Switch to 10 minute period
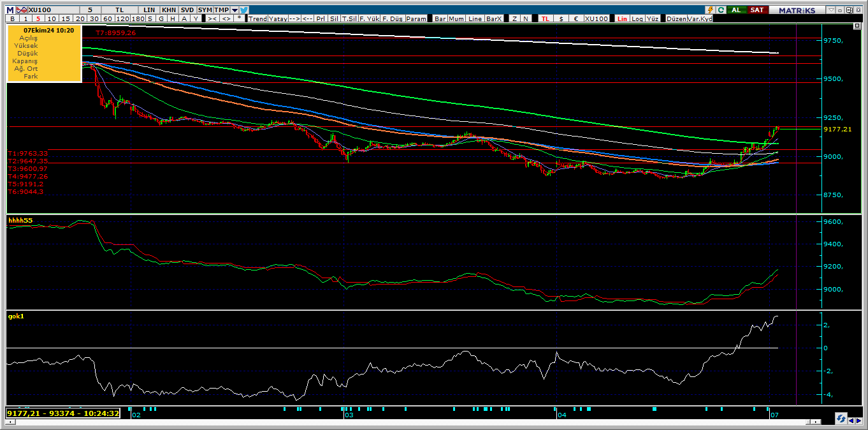Image resolution: width=868 pixels, height=430 pixels. tap(52, 19)
